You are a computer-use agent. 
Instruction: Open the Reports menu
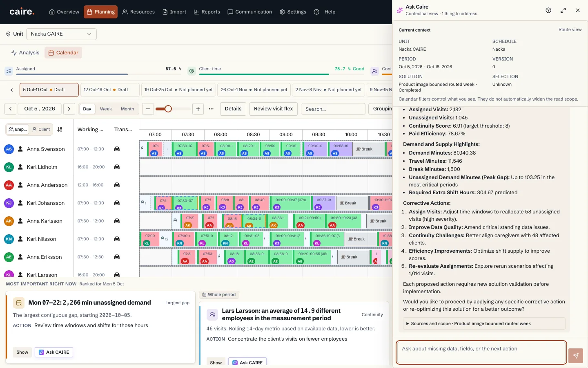click(207, 12)
